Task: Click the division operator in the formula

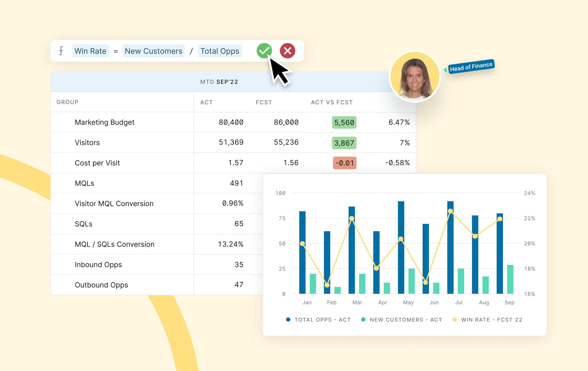Action: click(x=192, y=51)
